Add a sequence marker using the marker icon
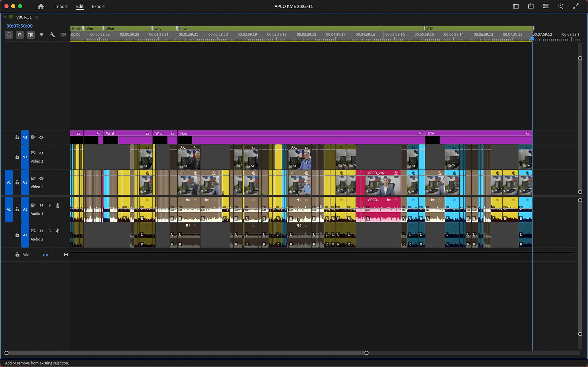Screen dimensions: 588x367 pyautogui.click(x=41, y=35)
